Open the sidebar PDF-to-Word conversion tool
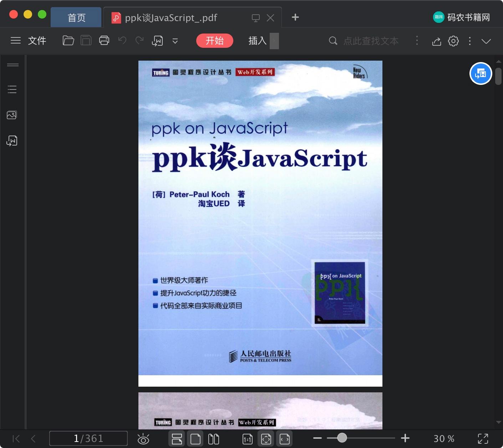503x448 pixels. 12,141
